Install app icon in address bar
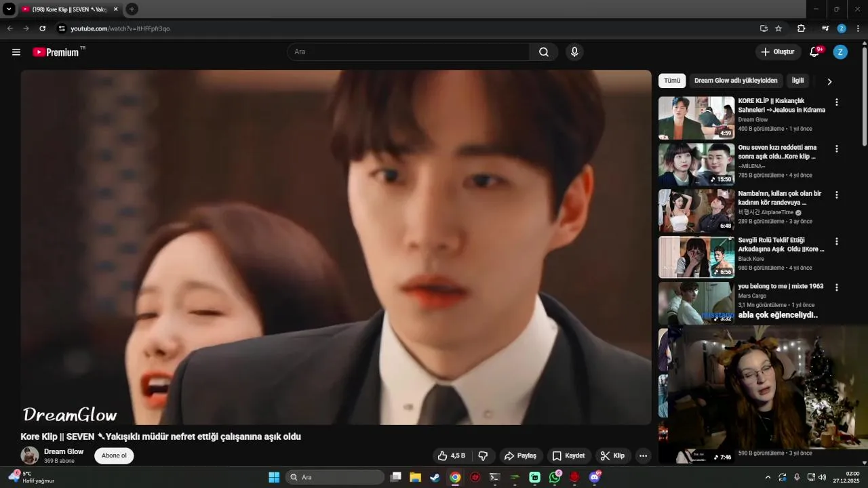 (764, 28)
